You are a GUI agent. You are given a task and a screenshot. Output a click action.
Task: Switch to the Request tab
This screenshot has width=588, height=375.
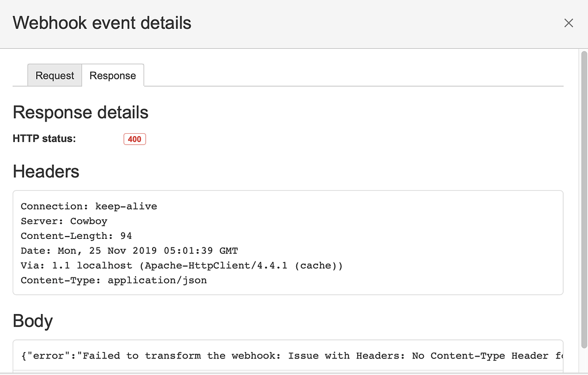[55, 76]
